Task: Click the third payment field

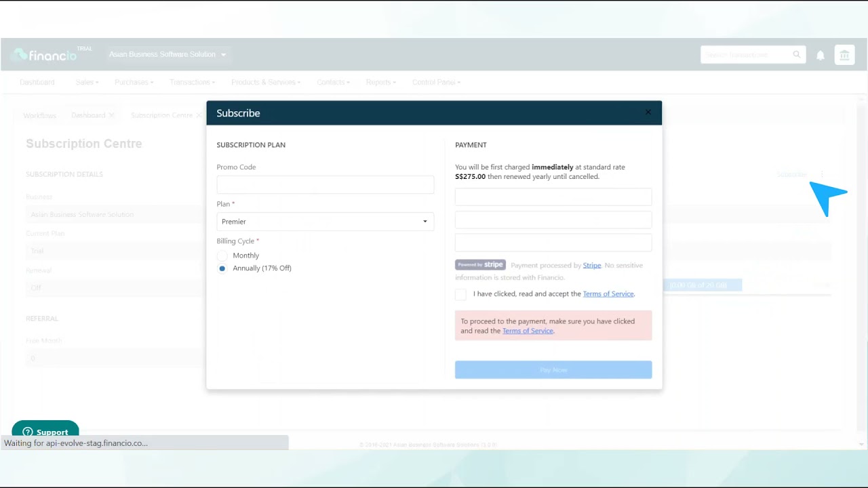Action: pos(553,243)
